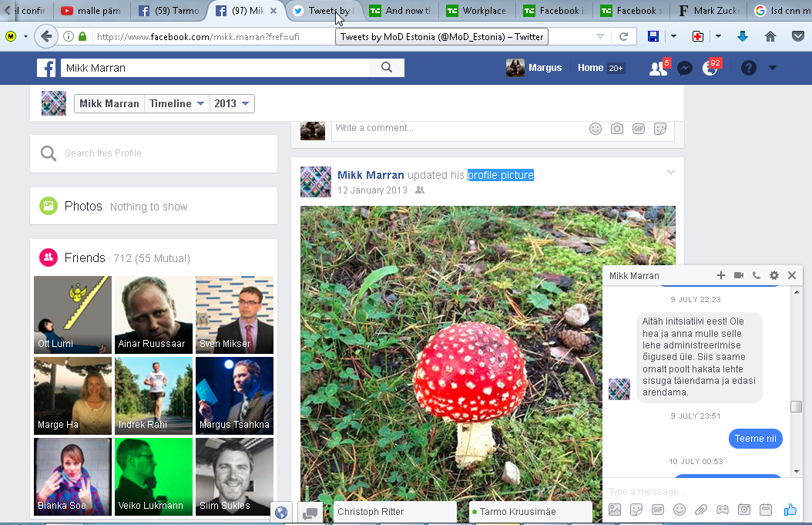Close the (97) Mik tab

click(273, 10)
